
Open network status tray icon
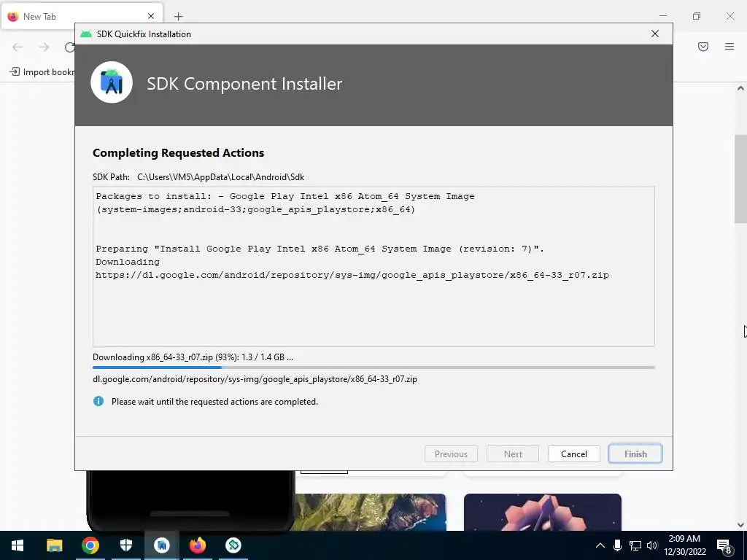point(635,545)
